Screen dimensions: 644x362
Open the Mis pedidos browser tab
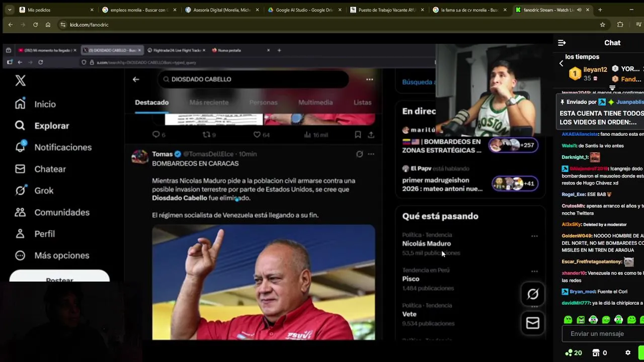point(56,10)
